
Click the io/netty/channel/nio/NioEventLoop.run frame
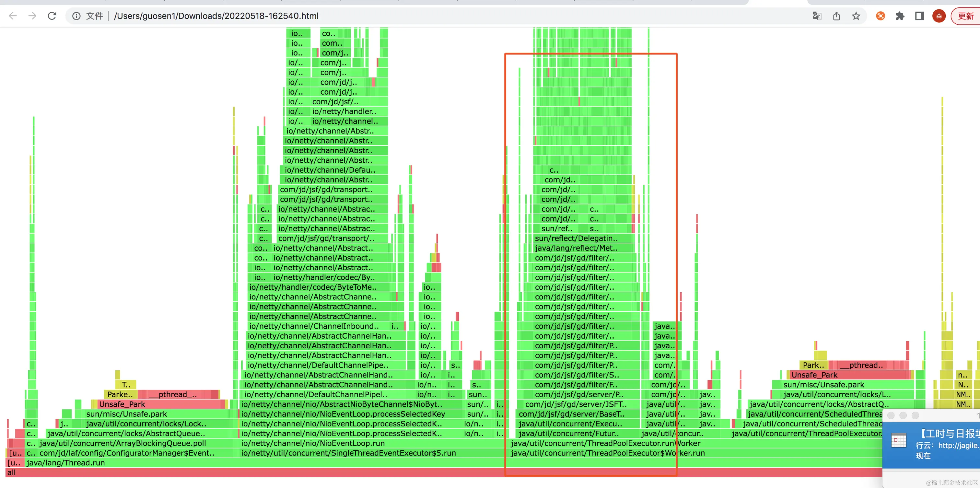tap(313, 443)
